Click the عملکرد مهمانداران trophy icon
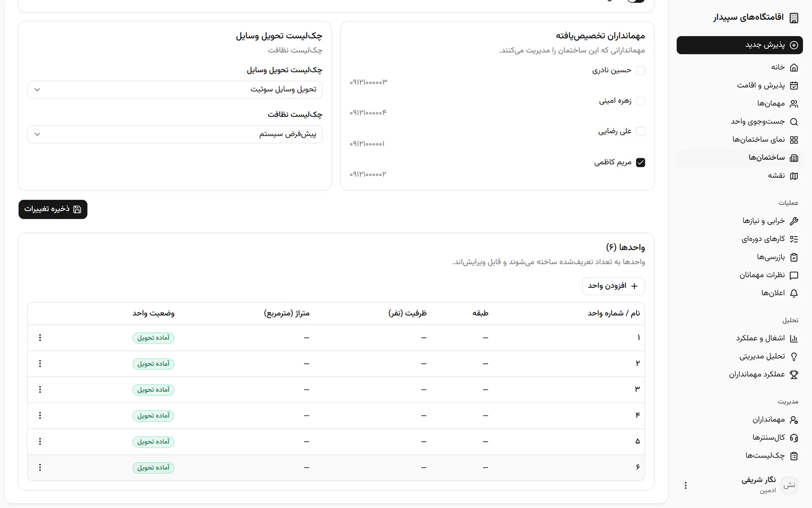812x508 pixels. coord(794,374)
